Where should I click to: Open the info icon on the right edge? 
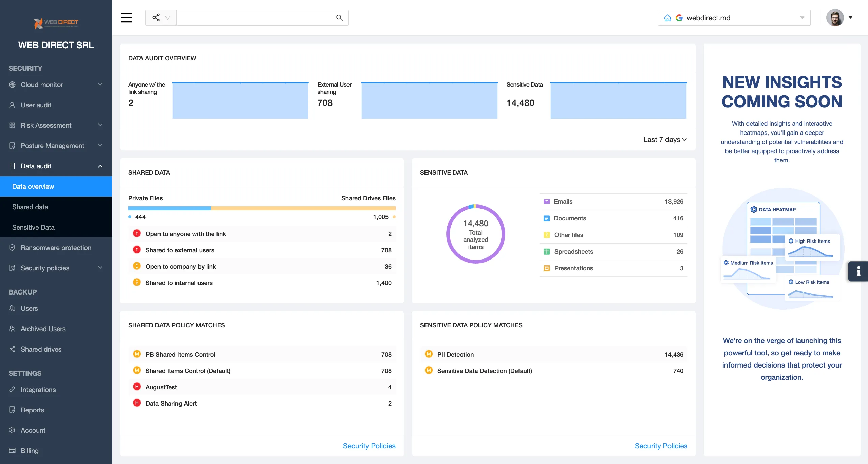858,271
